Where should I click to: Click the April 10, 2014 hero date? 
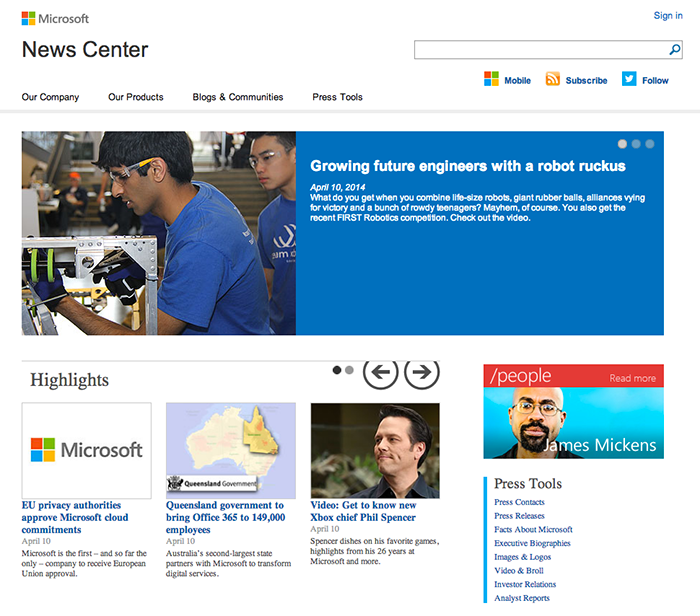pos(338,187)
